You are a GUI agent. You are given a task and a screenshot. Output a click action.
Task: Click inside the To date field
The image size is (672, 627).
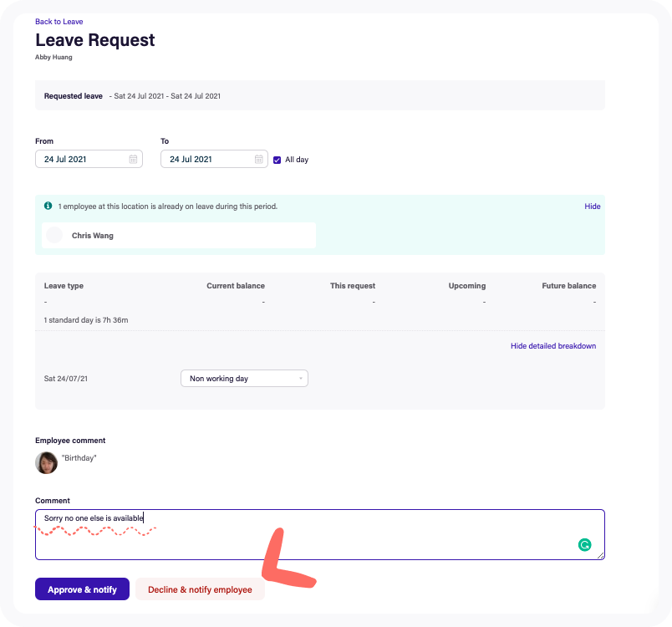coord(201,159)
